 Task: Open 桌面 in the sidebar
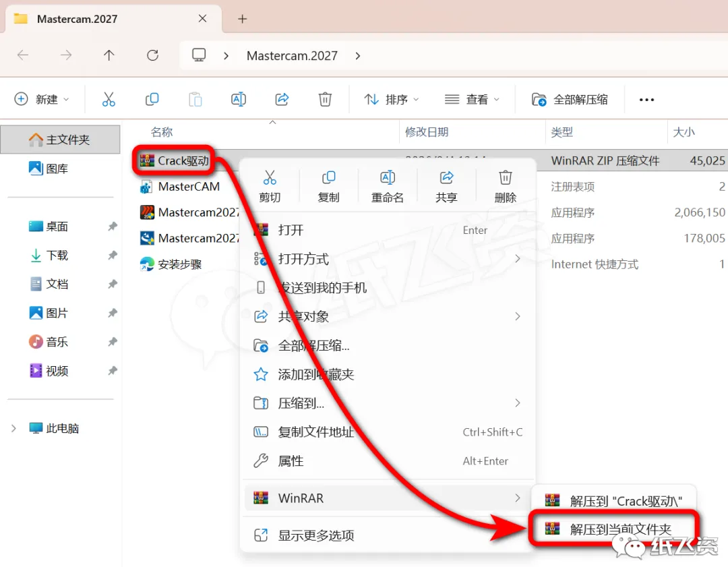tap(49, 227)
